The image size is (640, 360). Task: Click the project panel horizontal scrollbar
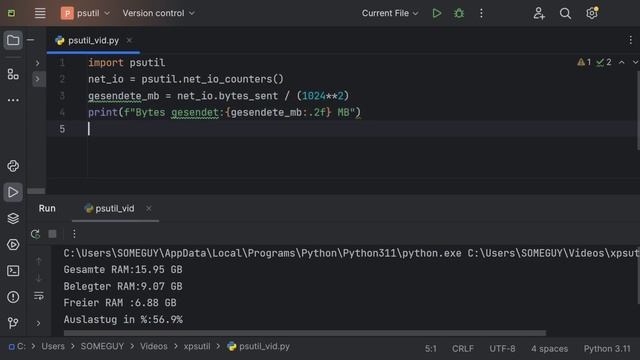36,191
